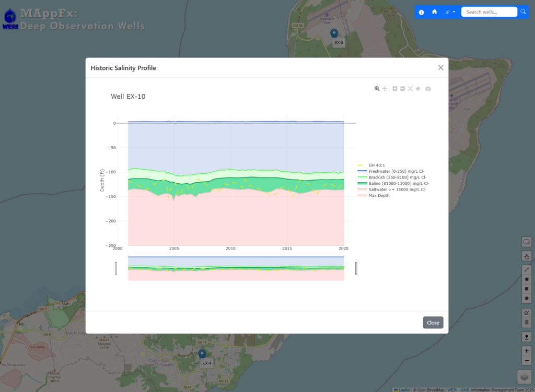Click the search magnifier icon
The image size is (535, 392).
pyautogui.click(x=524, y=11)
